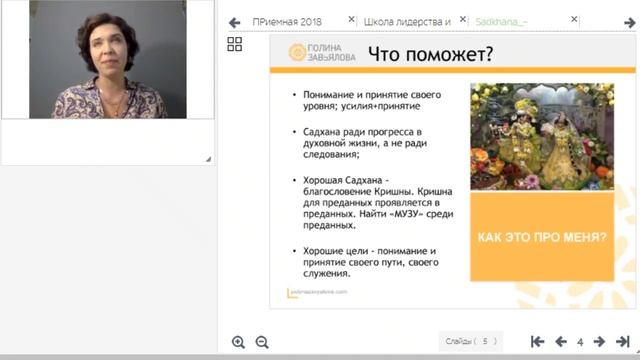The width and height of the screenshot is (640, 360).
Task: Click the bullet starting Садхана ради прогресса
Action: pyautogui.click(x=365, y=143)
